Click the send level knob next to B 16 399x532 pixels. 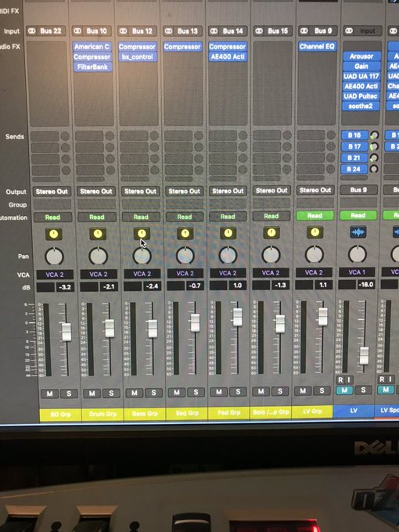click(374, 135)
